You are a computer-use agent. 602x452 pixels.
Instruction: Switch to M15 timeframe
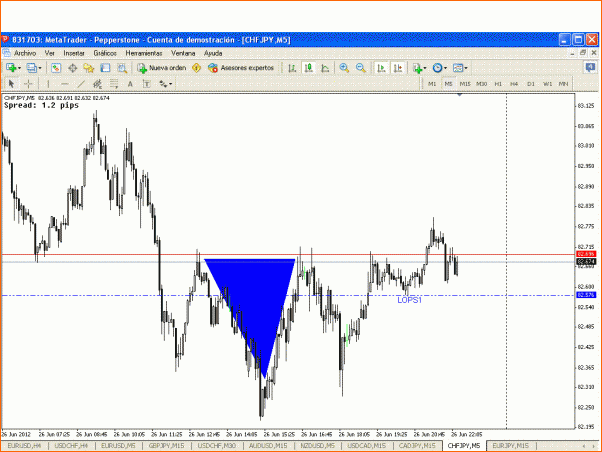465,84
